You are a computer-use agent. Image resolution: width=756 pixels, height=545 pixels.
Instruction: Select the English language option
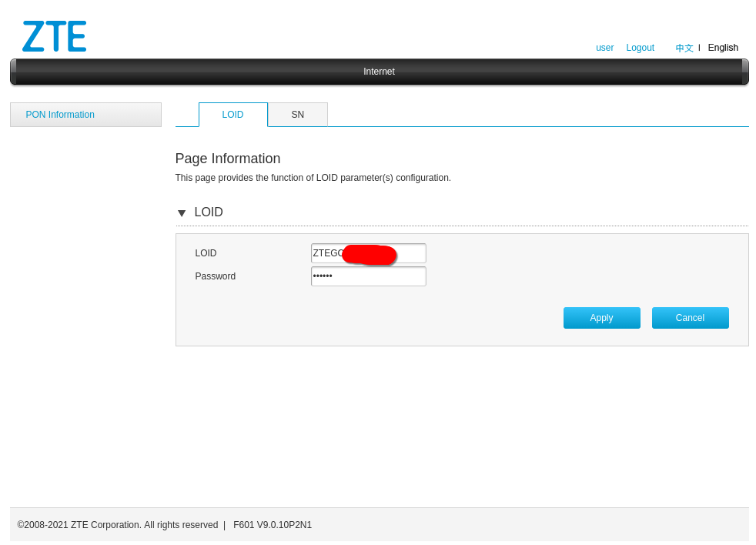point(723,48)
